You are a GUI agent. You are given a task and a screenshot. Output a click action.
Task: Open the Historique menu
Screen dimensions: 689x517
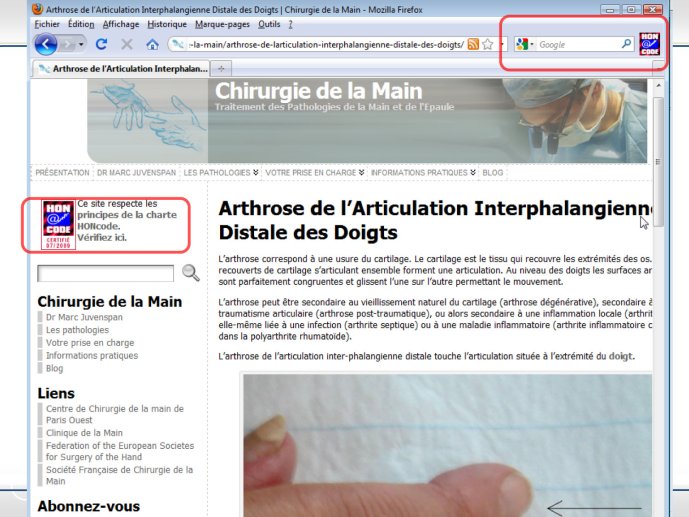pyautogui.click(x=167, y=24)
